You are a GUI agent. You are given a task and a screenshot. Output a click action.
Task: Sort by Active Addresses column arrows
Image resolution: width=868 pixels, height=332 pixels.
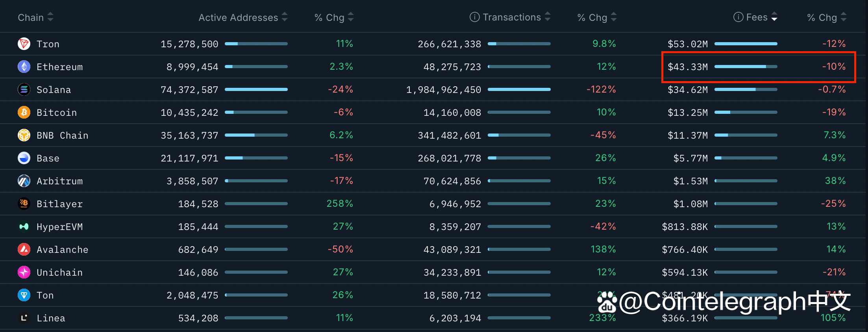[x=285, y=17]
